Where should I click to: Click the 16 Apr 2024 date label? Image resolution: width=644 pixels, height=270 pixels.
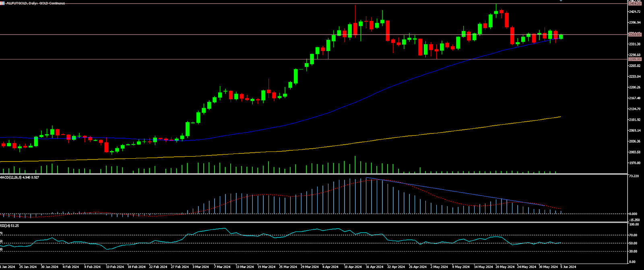(x=374, y=267)
